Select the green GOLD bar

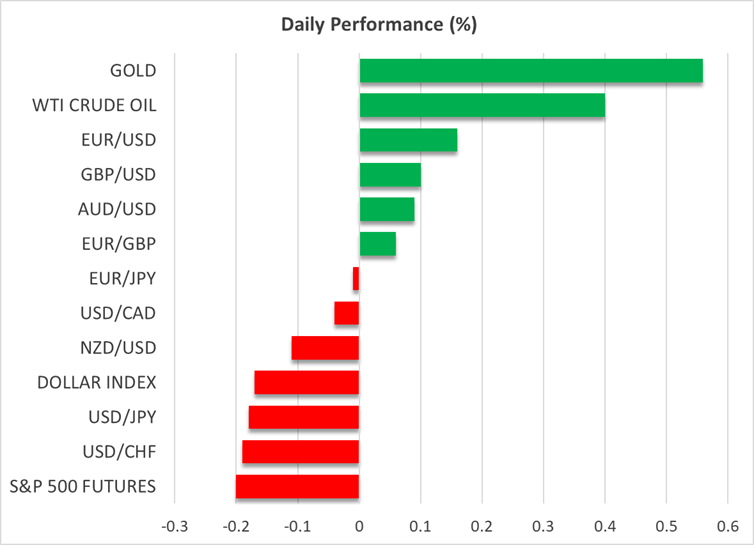[530, 71]
